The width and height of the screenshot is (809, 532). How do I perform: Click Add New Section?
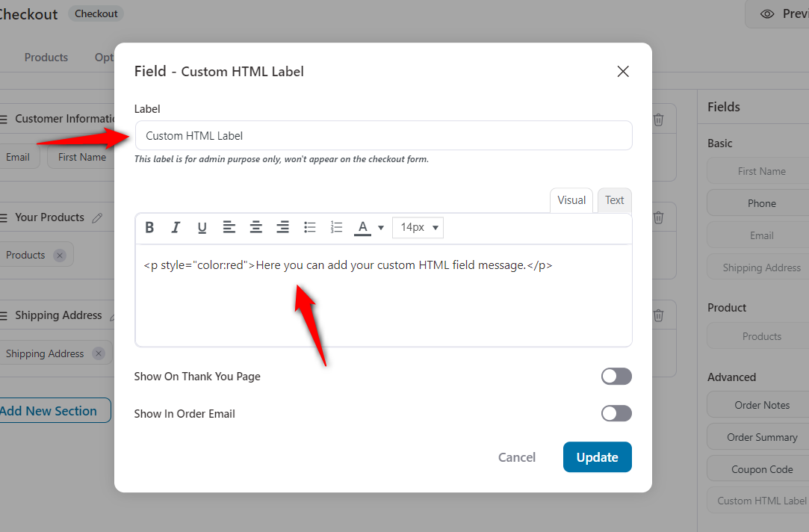[48, 410]
